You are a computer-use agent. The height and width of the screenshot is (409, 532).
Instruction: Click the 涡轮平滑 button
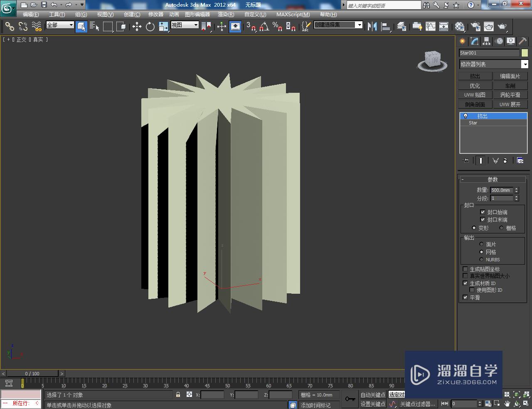[510, 95]
